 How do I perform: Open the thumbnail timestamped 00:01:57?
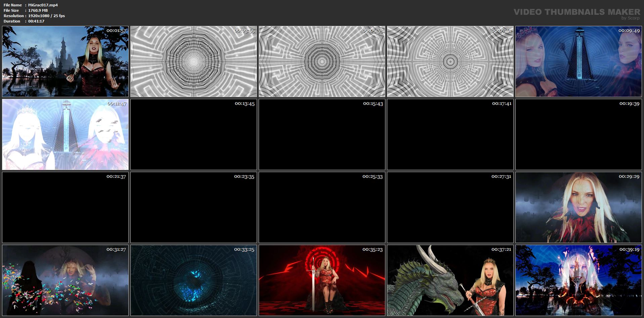tap(65, 62)
